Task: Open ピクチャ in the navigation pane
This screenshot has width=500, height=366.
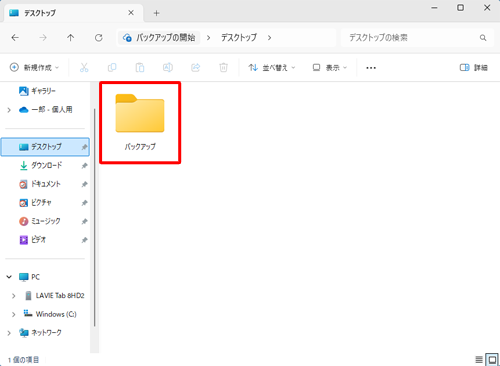Action: click(35, 203)
